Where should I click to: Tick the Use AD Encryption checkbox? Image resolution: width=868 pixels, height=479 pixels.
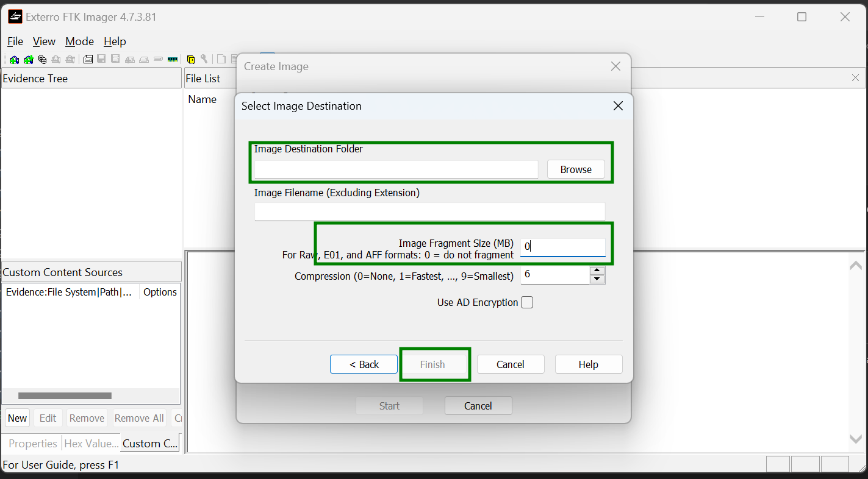click(527, 302)
